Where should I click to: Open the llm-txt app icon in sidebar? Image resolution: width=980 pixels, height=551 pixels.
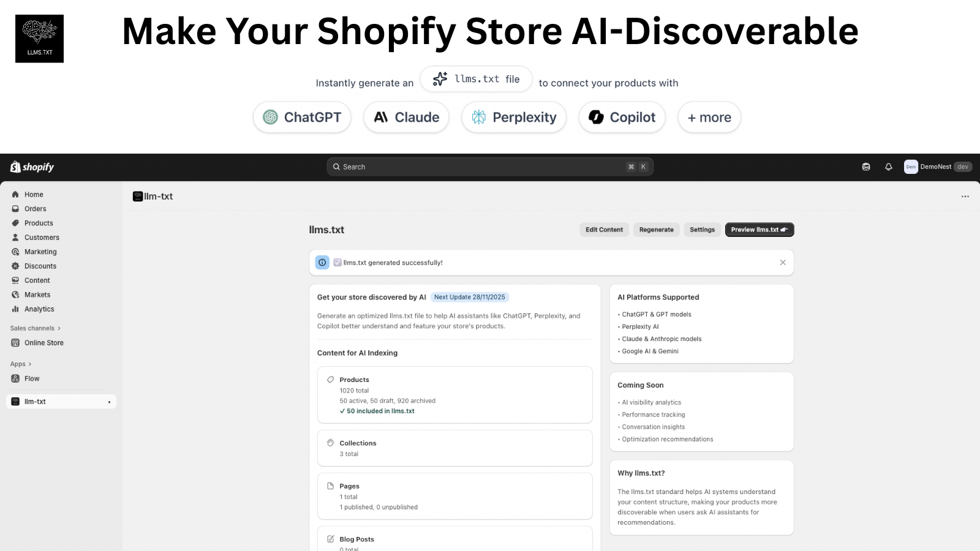tap(17, 401)
